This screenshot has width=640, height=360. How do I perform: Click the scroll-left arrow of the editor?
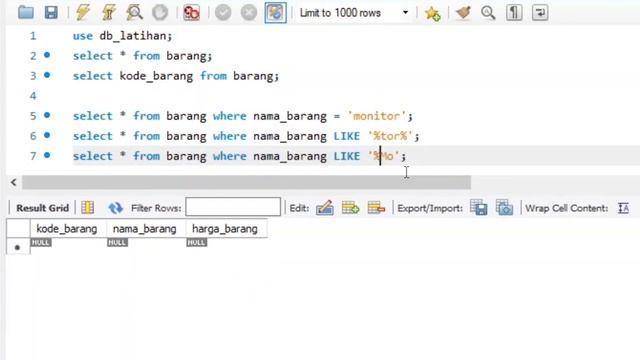13,182
